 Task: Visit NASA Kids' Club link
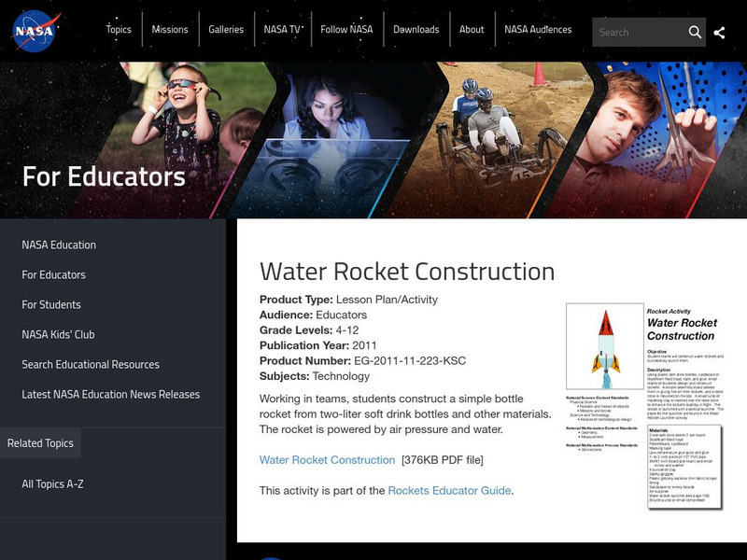(x=58, y=335)
